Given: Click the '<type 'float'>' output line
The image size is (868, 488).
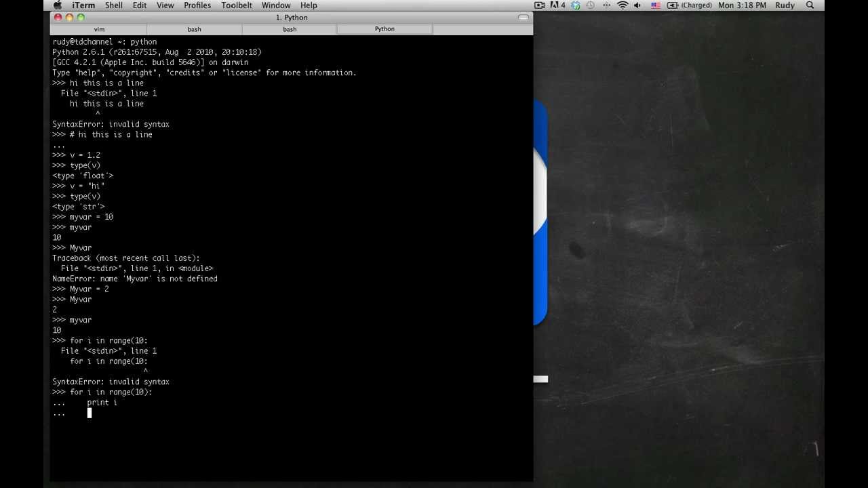Looking at the screenshot, I should pos(83,176).
